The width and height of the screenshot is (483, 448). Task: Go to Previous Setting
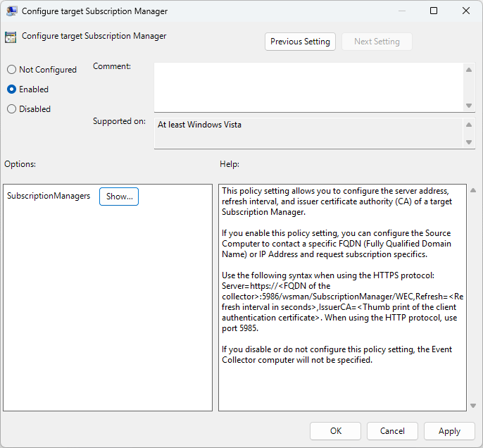pyautogui.click(x=300, y=42)
